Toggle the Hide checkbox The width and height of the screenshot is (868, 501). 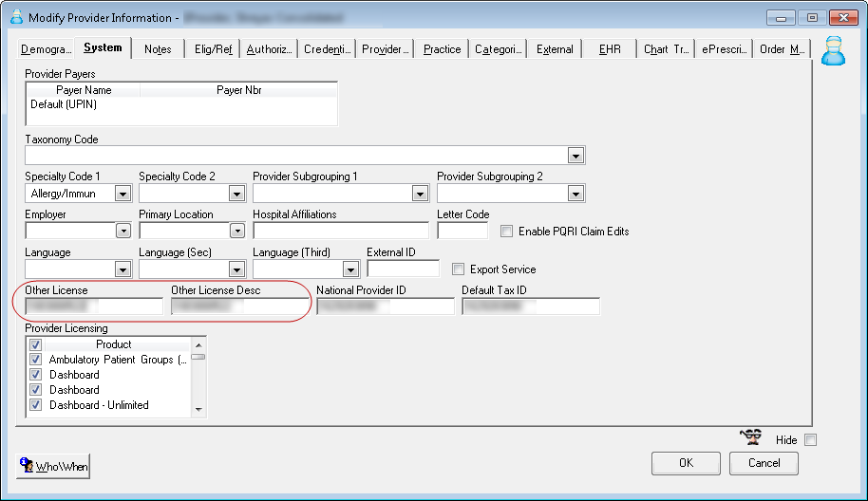[810, 440]
